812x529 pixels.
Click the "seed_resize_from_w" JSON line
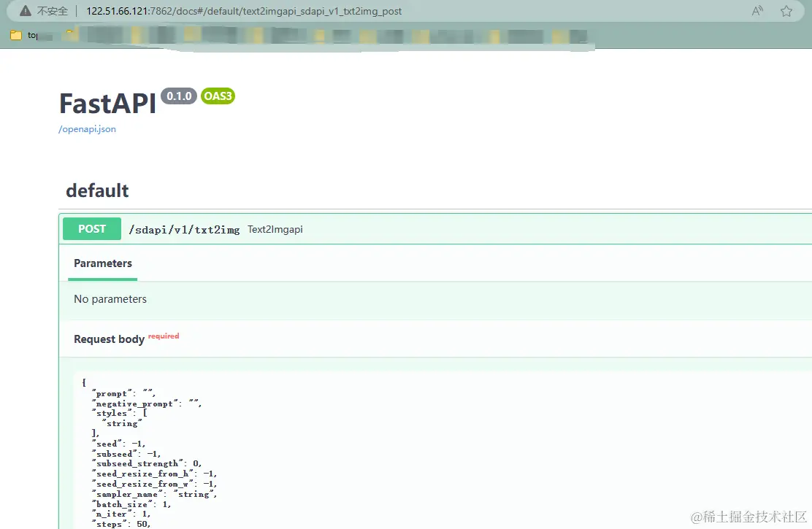click(x=154, y=484)
